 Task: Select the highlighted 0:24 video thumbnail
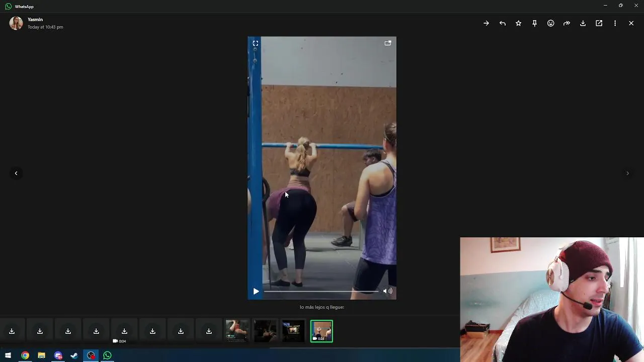pos(321,331)
